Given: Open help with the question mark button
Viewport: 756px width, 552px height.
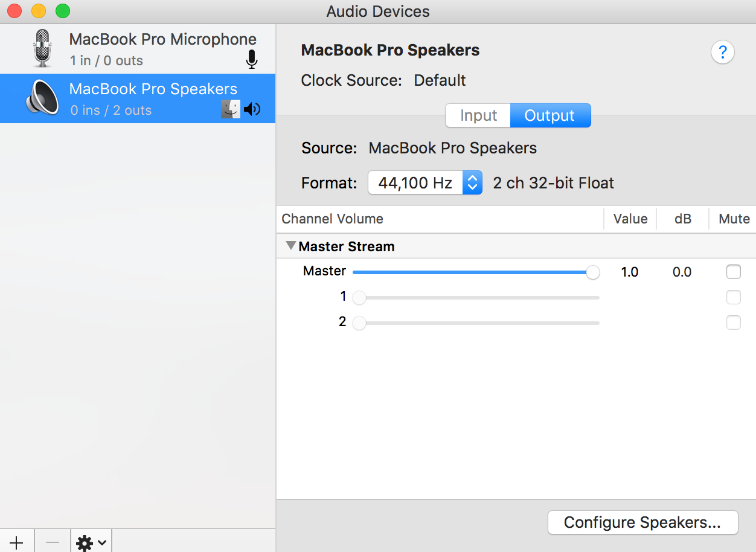Looking at the screenshot, I should [722, 52].
